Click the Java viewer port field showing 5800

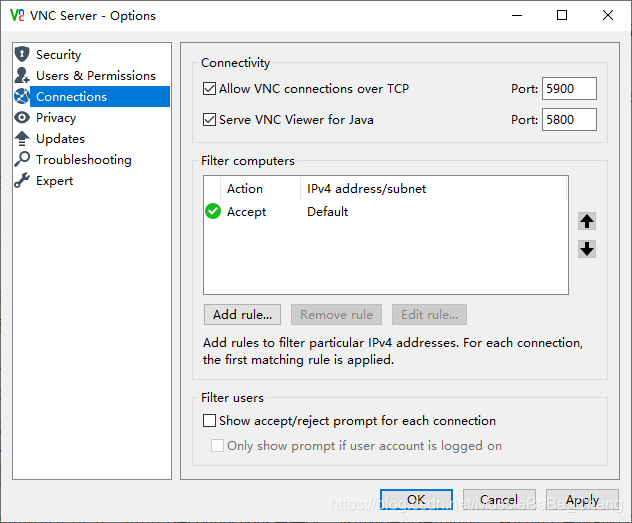569,120
